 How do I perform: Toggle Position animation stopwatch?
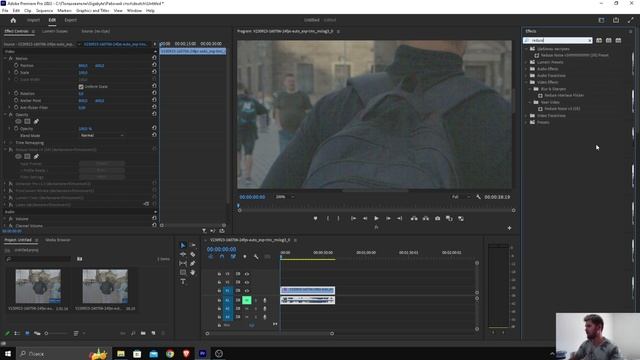(x=16, y=65)
